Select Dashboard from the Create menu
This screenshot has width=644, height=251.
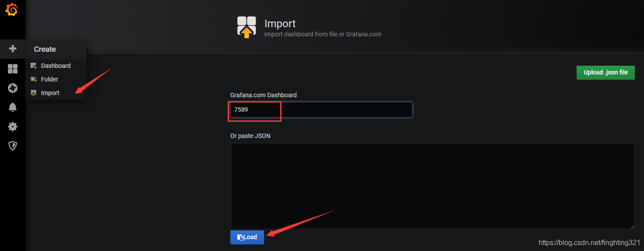coord(56,66)
